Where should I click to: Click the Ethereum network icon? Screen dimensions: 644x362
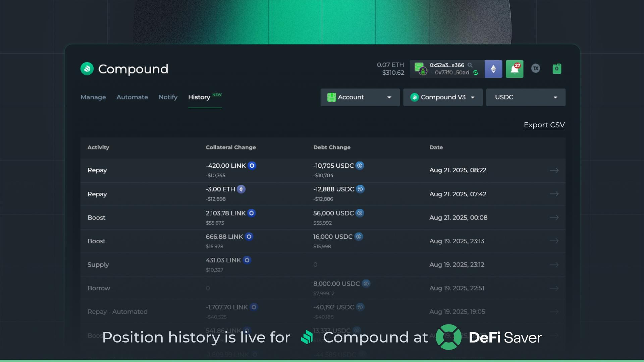(x=493, y=69)
